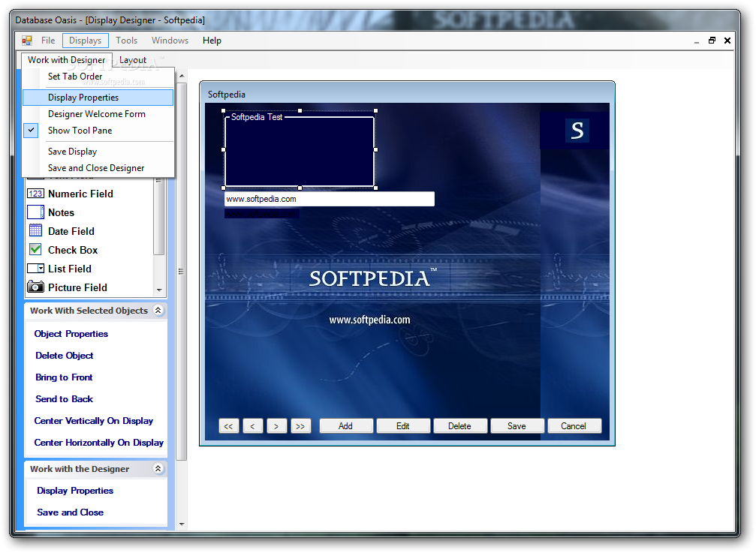
Task: Select the List Field dropdown icon
Action: click(x=36, y=269)
